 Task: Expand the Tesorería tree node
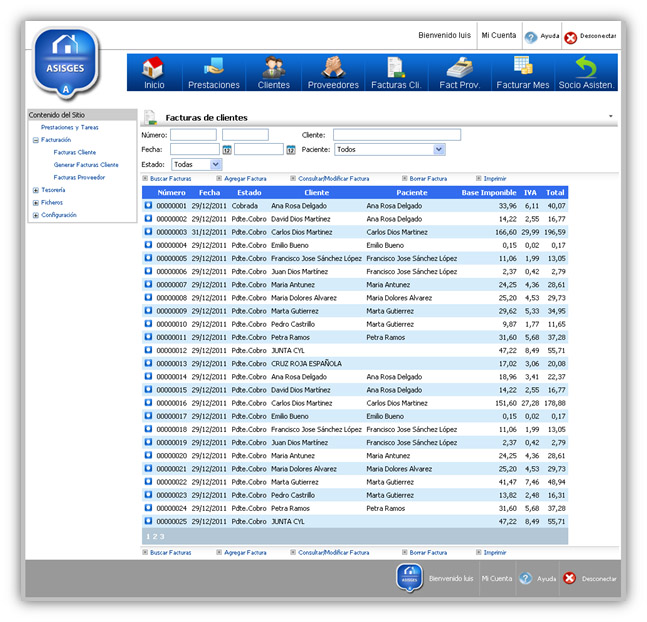coord(36,189)
